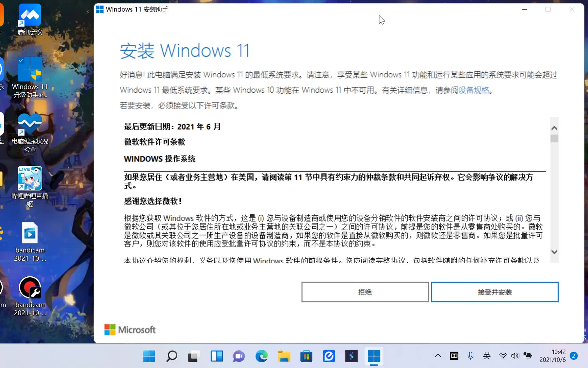Select 电脑健康状况检查 desktop icon
The width and height of the screenshot is (588, 368).
pyautogui.click(x=30, y=132)
